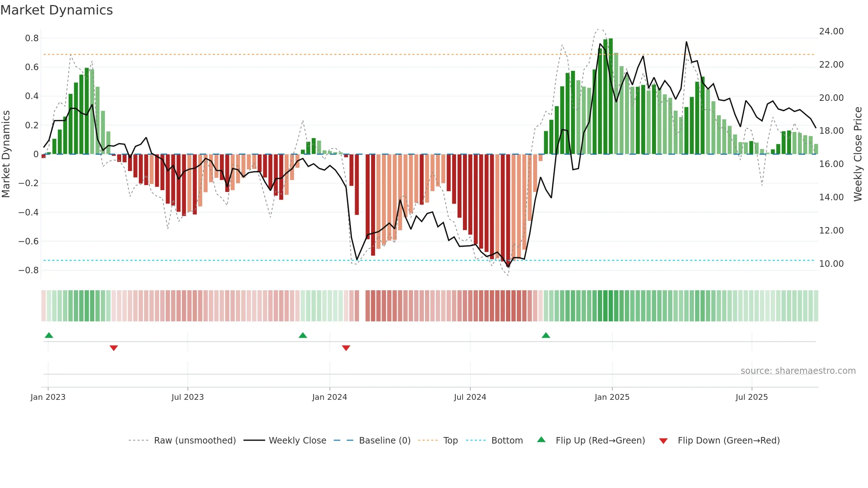Click the −0.4 left axis tick label
The height and width of the screenshot is (488, 868).
click(29, 212)
